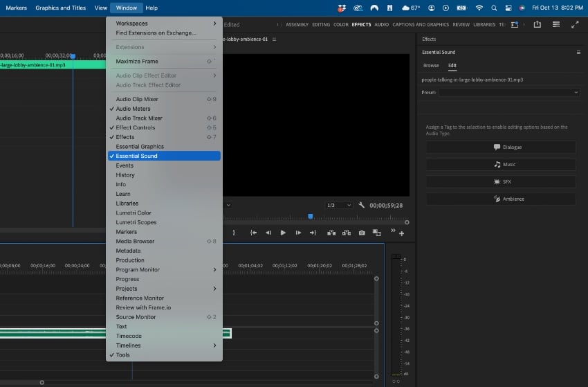Expand the Timelines submenu
The width and height of the screenshot is (588, 387).
point(164,345)
